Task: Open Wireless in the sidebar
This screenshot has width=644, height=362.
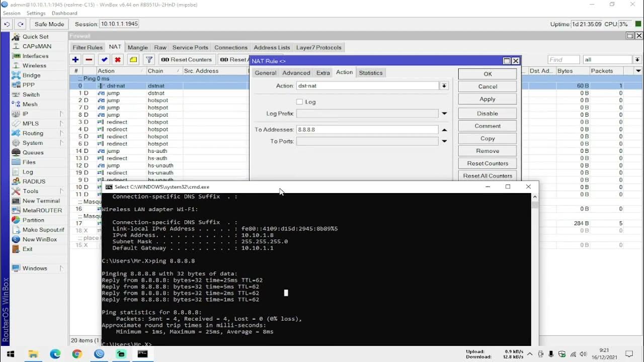Action: 34,65
